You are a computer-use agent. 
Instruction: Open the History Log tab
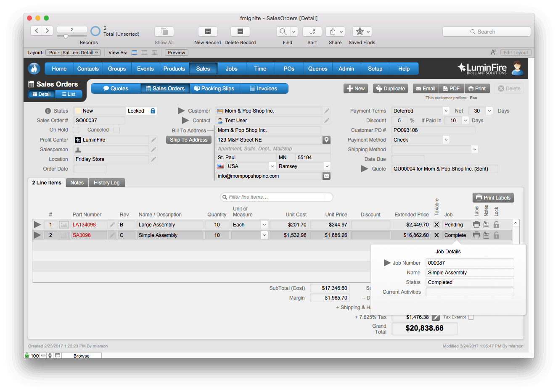[x=106, y=182]
